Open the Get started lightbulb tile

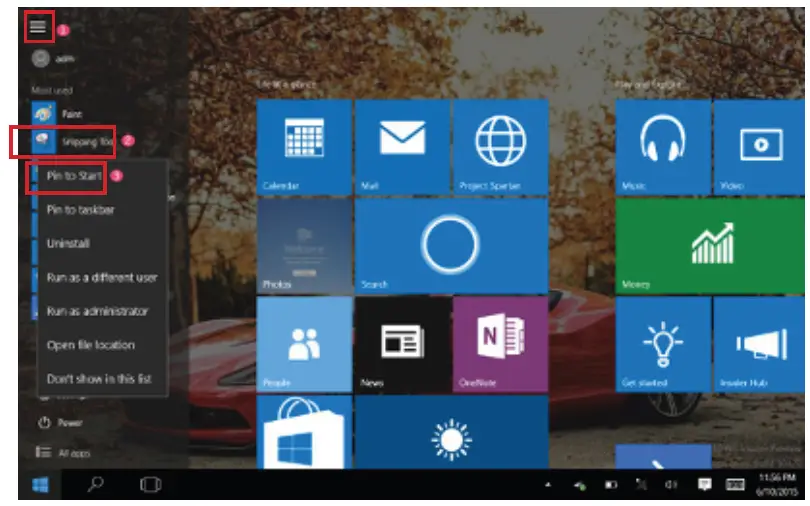click(x=663, y=344)
